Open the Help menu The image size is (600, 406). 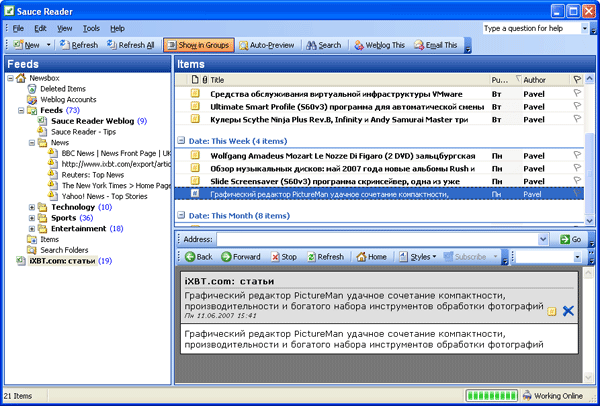click(117, 28)
